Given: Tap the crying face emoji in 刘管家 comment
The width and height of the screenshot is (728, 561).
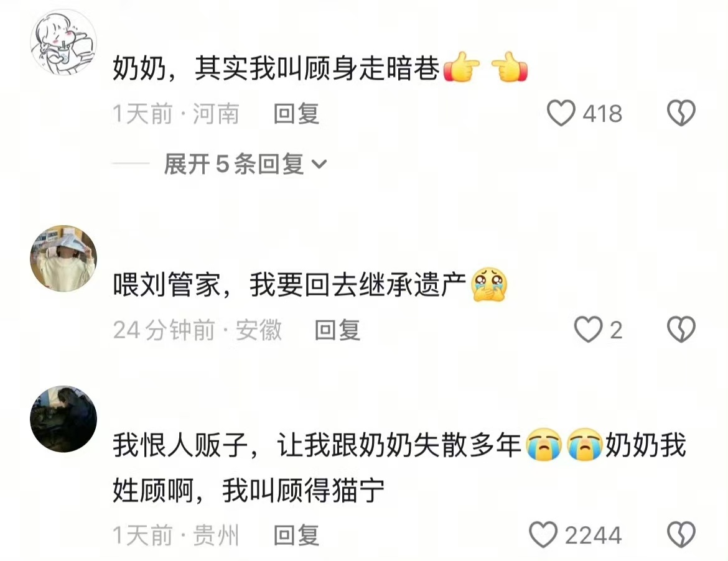Looking at the screenshot, I should tap(489, 284).
